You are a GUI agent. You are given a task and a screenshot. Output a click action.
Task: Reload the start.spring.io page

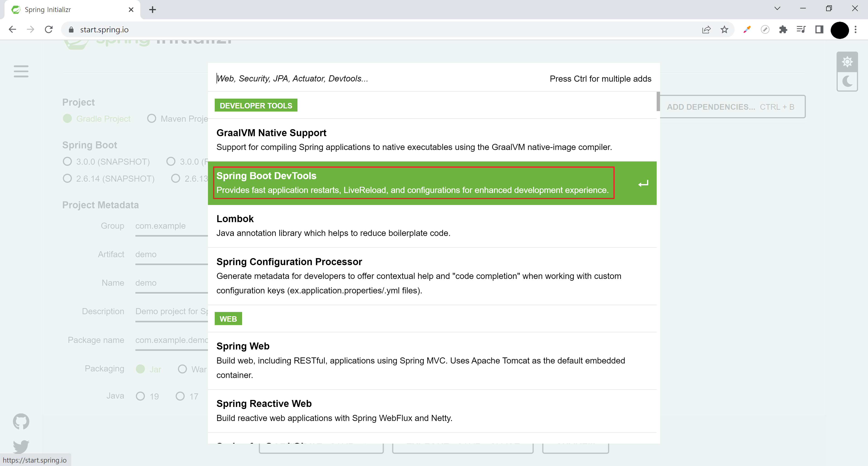[x=49, y=30]
